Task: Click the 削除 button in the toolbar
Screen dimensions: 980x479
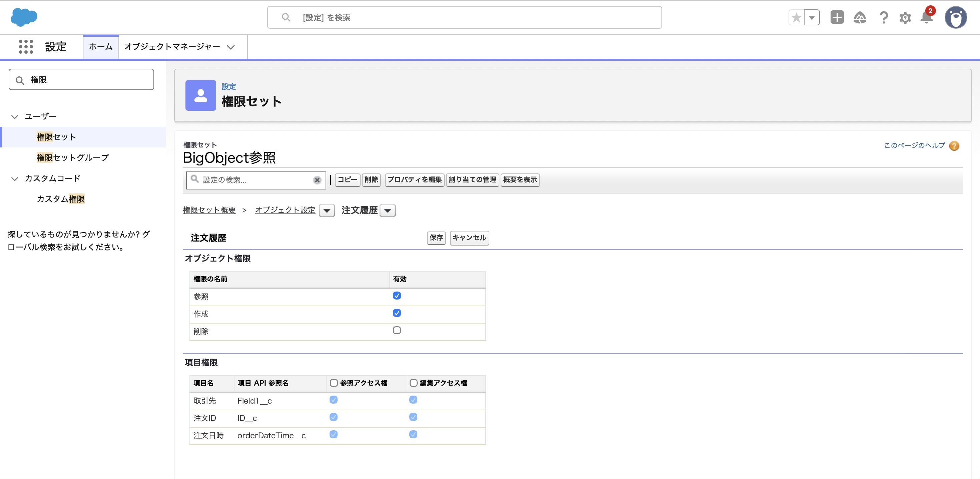Action: [x=371, y=179]
